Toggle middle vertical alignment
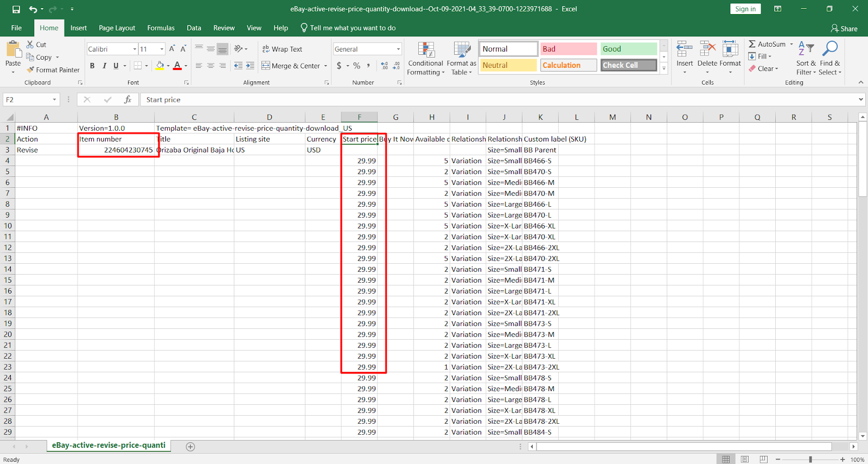The image size is (868, 464). pyautogui.click(x=210, y=49)
